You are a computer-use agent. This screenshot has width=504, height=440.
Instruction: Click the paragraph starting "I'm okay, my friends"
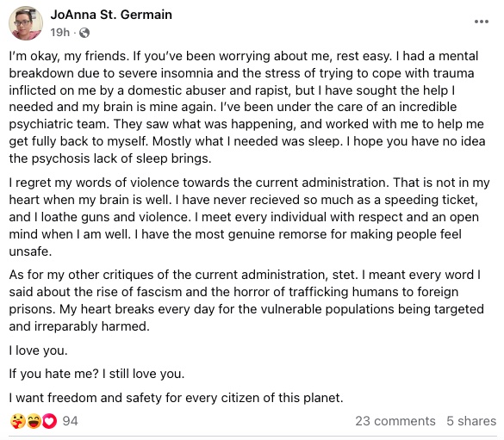click(x=247, y=108)
